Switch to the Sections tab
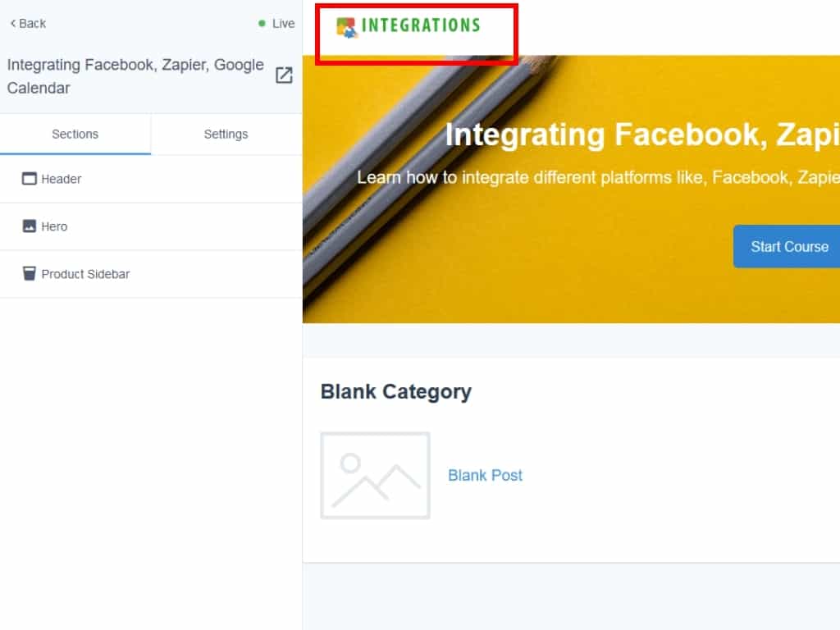Viewport: 840px width, 630px height. [x=75, y=134]
